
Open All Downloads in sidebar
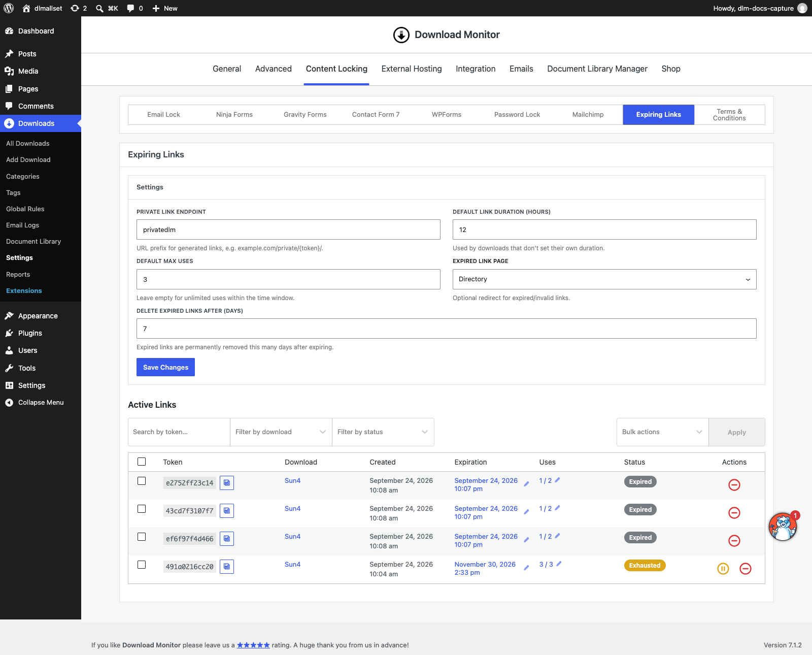pyautogui.click(x=28, y=144)
